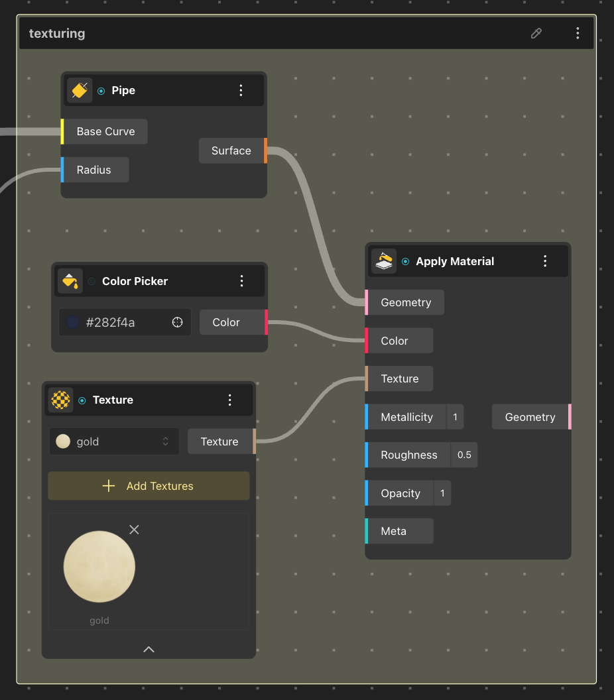Click the Add Textures button
This screenshot has height=700, width=614.
149,486
